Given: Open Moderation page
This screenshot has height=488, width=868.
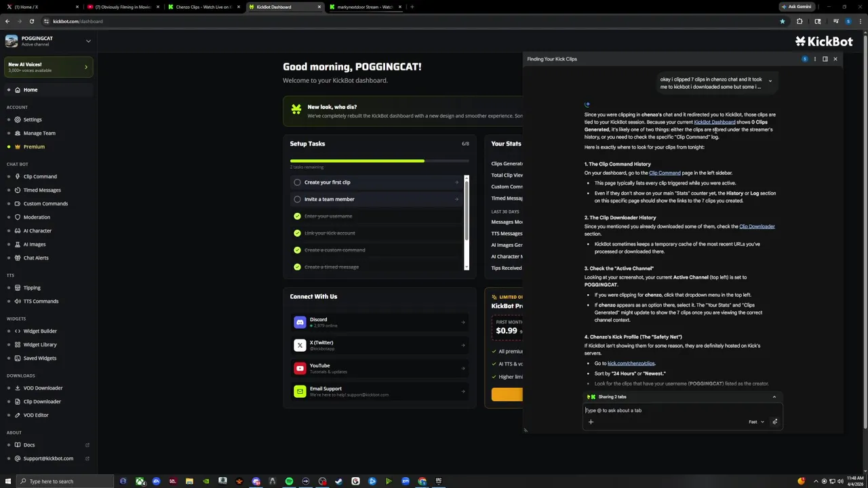Looking at the screenshot, I should pos(47,217).
